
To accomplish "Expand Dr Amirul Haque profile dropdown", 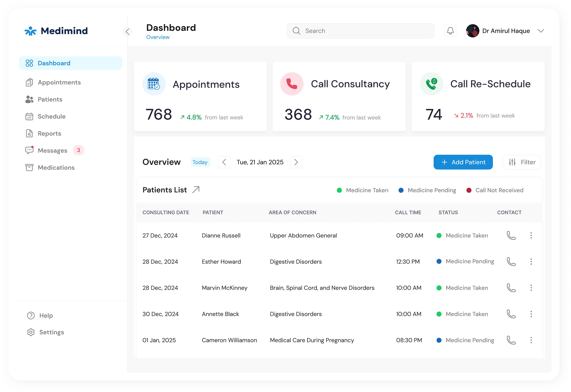I will [541, 31].
